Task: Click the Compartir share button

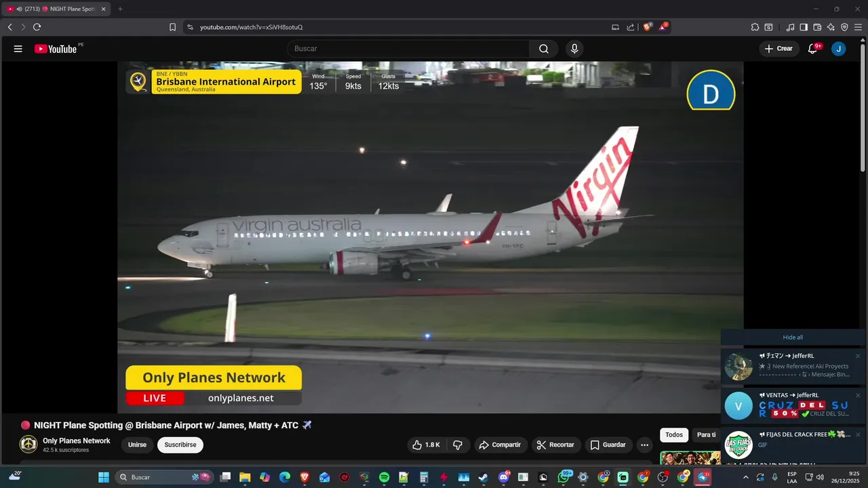Action: coord(499,445)
